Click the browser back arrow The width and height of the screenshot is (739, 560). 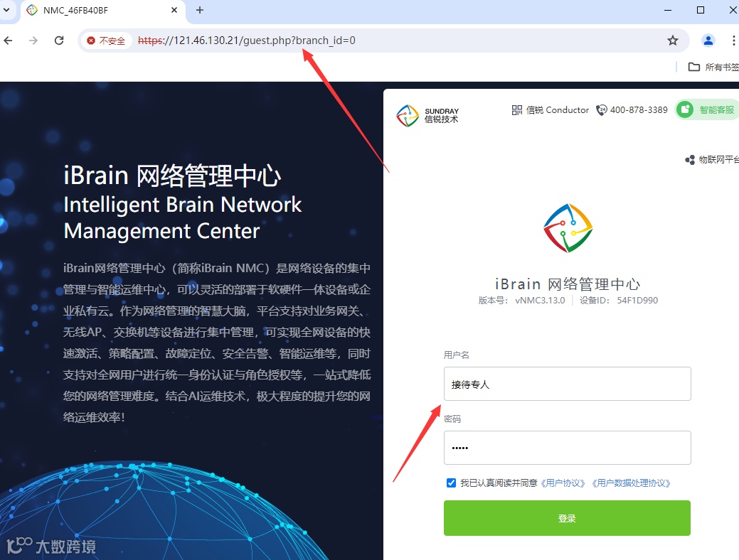pos(8,41)
